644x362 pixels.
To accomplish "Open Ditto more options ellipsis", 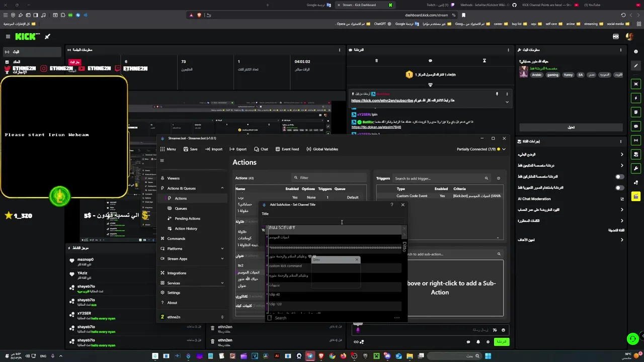I will point(396,318).
